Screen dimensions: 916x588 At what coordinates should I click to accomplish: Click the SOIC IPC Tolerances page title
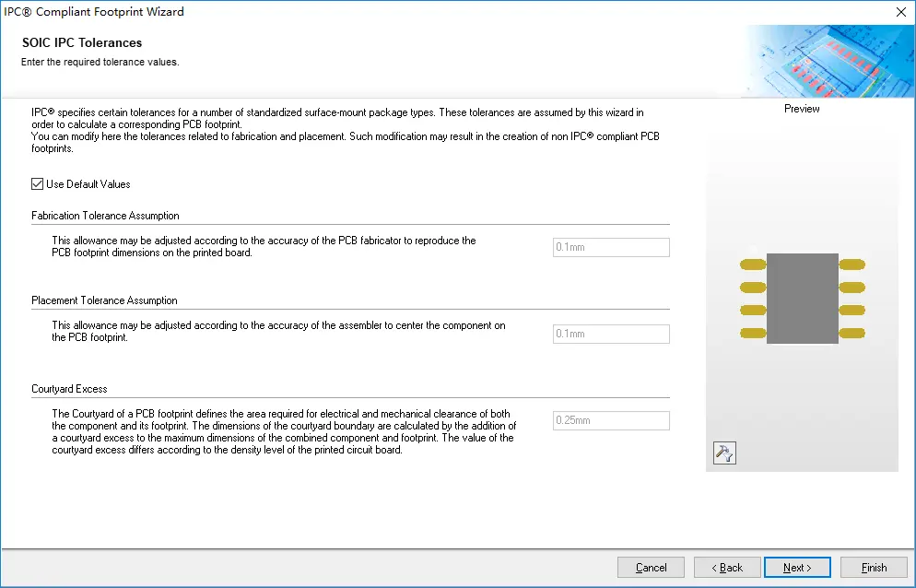point(82,42)
